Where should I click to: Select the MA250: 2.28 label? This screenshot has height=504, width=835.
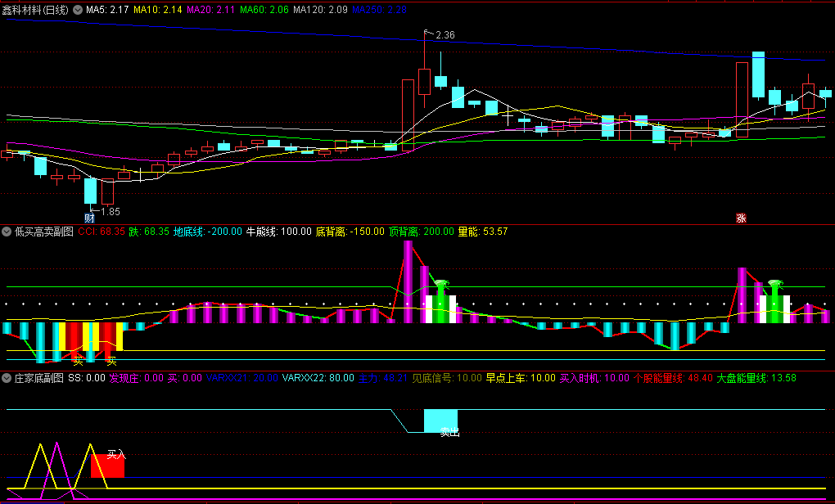[380, 10]
